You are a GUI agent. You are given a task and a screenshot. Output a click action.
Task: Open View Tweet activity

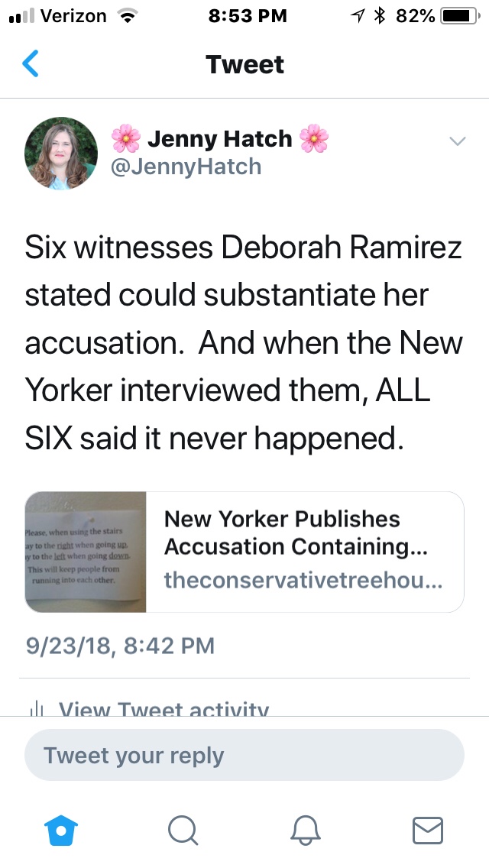coord(164,710)
